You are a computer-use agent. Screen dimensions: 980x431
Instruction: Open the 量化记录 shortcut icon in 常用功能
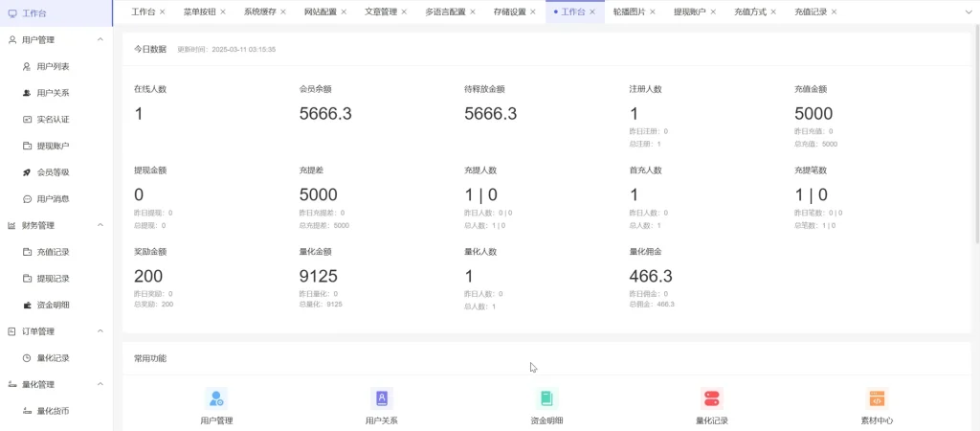coord(711,398)
